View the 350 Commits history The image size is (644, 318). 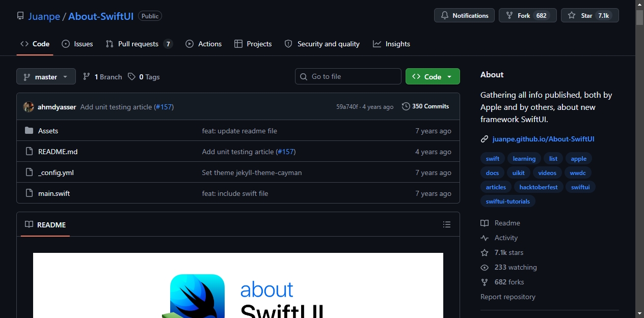pyautogui.click(x=425, y=106)
